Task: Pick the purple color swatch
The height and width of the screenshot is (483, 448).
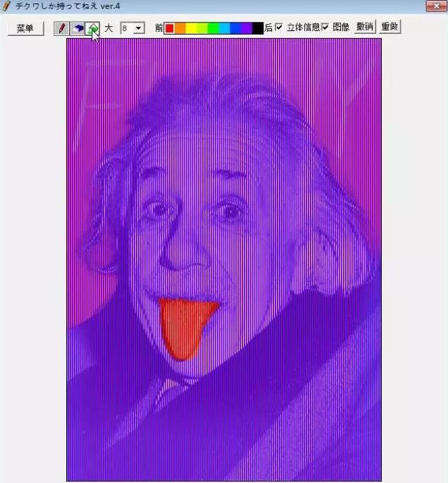Action: [x=247, y=28]
